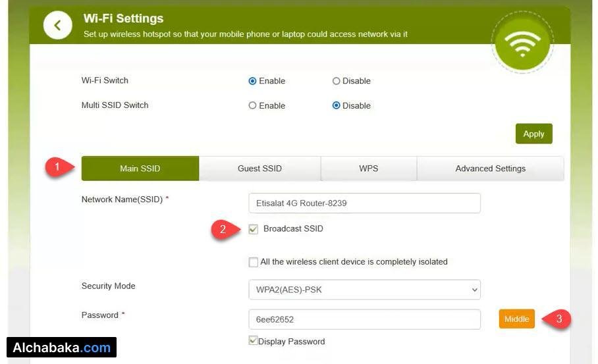
Task: Enable the Multi SSID Switch
Action: point(252,105)
